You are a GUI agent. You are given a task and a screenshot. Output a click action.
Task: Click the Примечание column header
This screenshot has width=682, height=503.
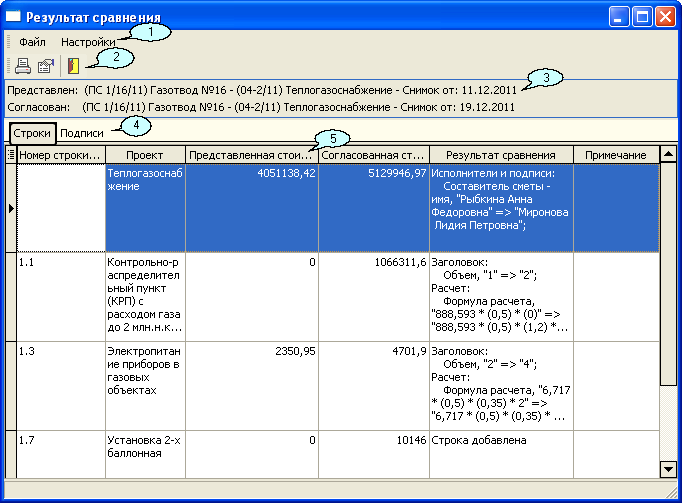(616, 155)
